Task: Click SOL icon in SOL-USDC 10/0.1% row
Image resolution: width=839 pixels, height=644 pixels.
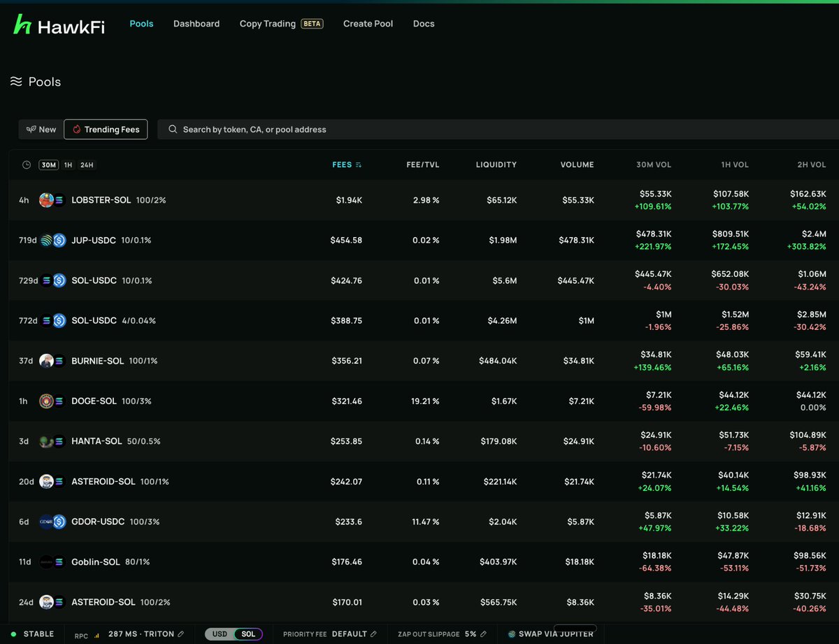Action: 46,280
